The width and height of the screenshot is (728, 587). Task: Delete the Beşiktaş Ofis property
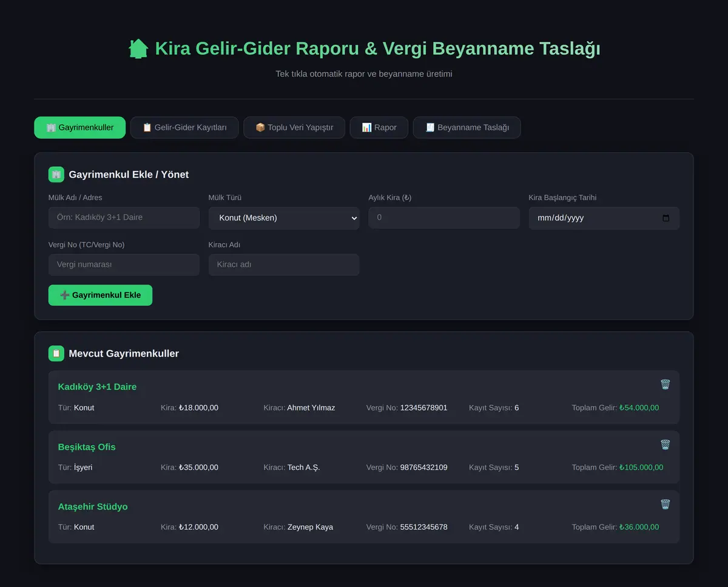click(665, 444)
